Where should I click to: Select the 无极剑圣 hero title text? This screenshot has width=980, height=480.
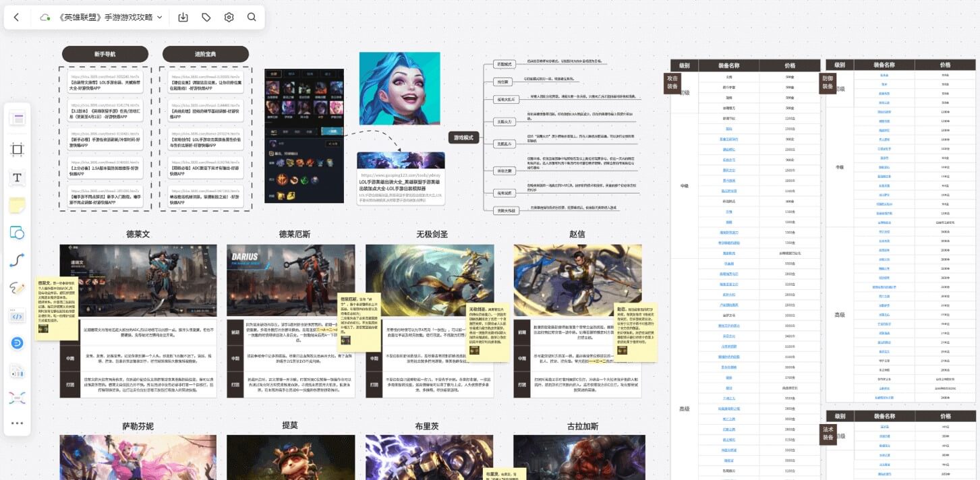[x=432, y=235]
